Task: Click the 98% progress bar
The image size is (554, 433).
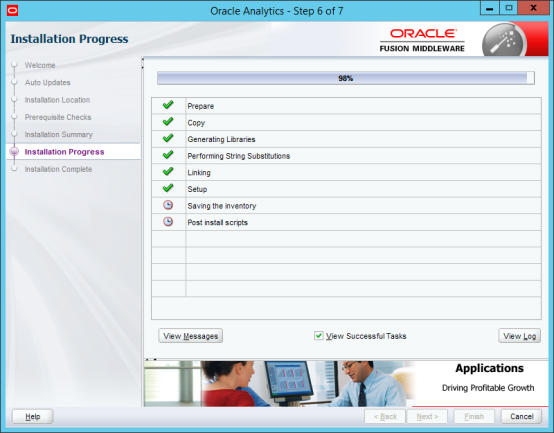Action: coord(346,78)
